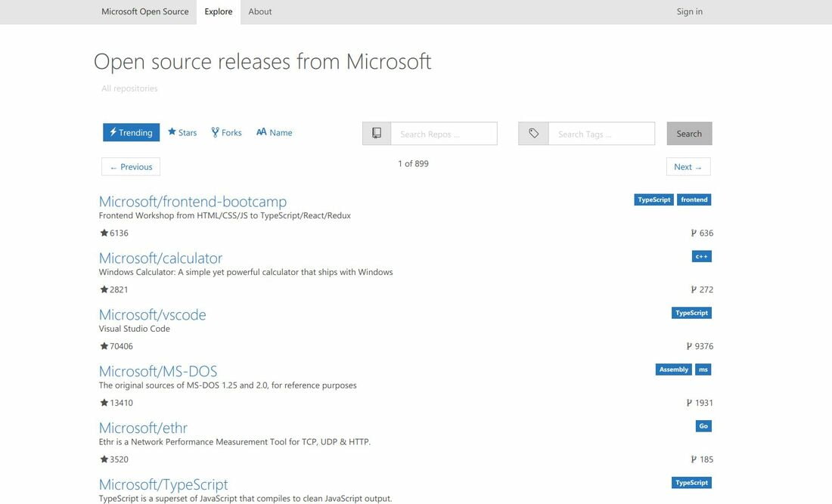Click the tag icon near Search Tags field
The height and width of the screenshot is (504, 832).
click(532, 132)
